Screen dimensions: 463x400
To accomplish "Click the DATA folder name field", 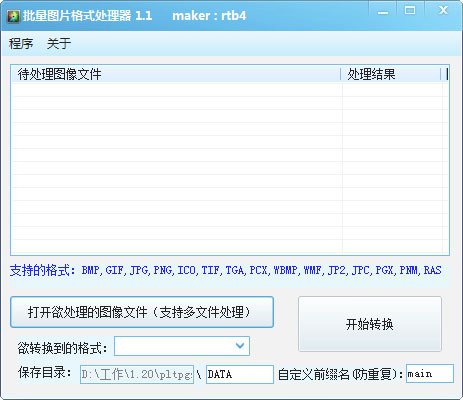I will [x=240, y=374].
